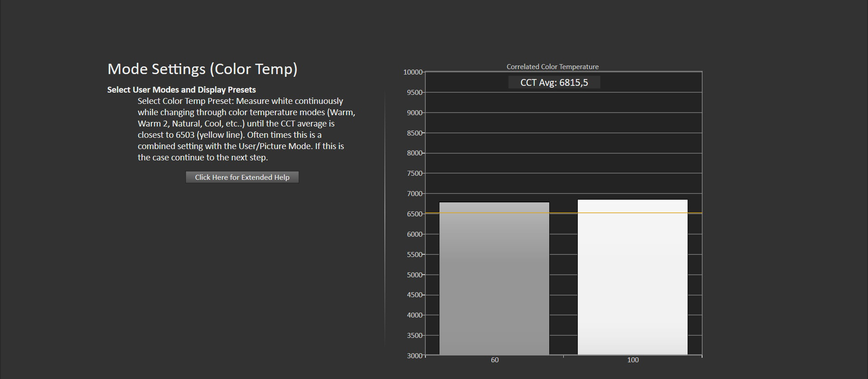Click the 3000 label on the chart axis
868x379 pixels.
point(415,356)
